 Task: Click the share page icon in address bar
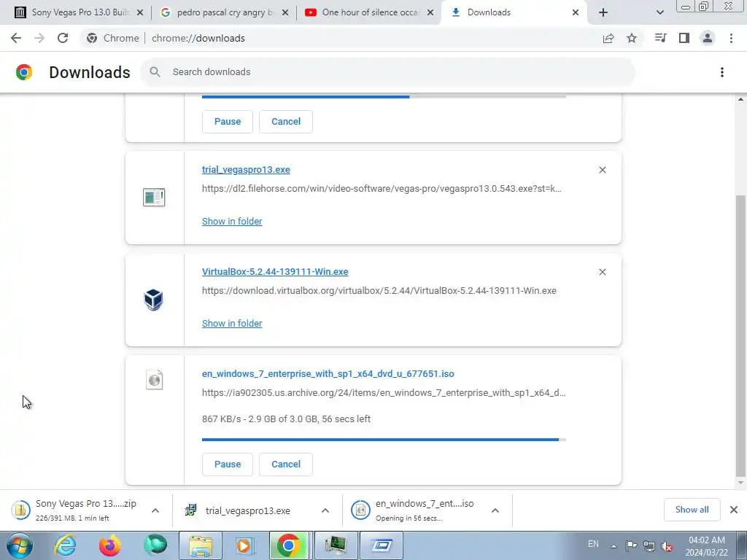(x=608, y=39)
